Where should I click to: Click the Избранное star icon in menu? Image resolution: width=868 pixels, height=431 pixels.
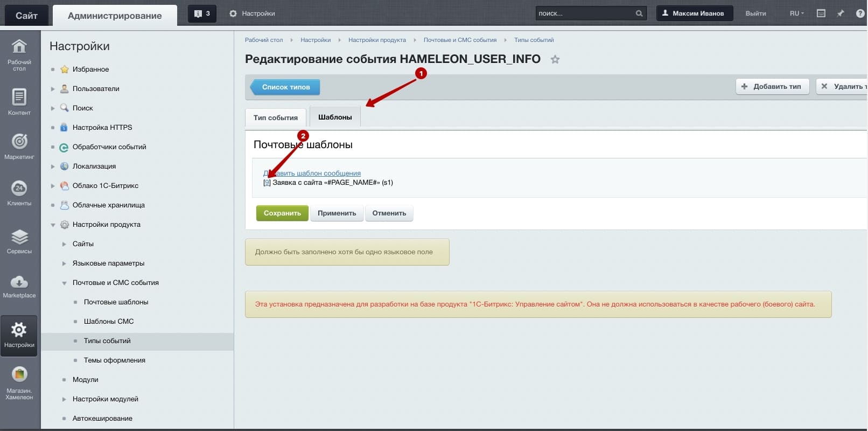point(65,69)
